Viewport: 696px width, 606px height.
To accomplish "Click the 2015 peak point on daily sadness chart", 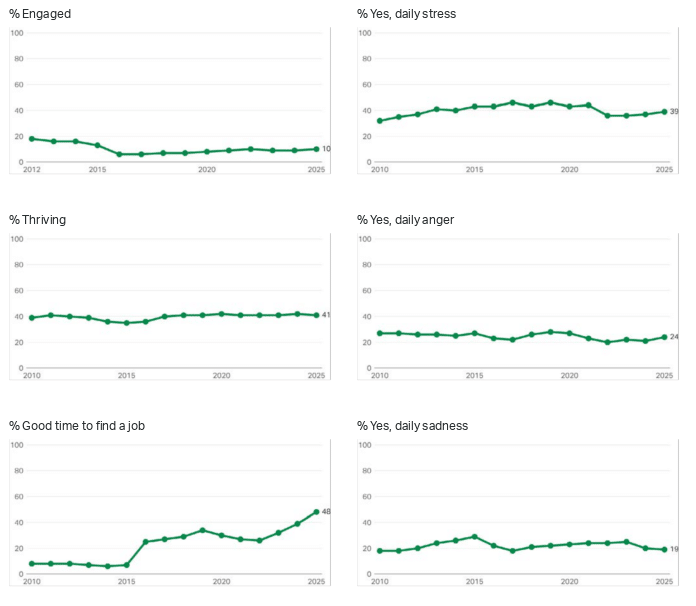I will click(474, 537).
